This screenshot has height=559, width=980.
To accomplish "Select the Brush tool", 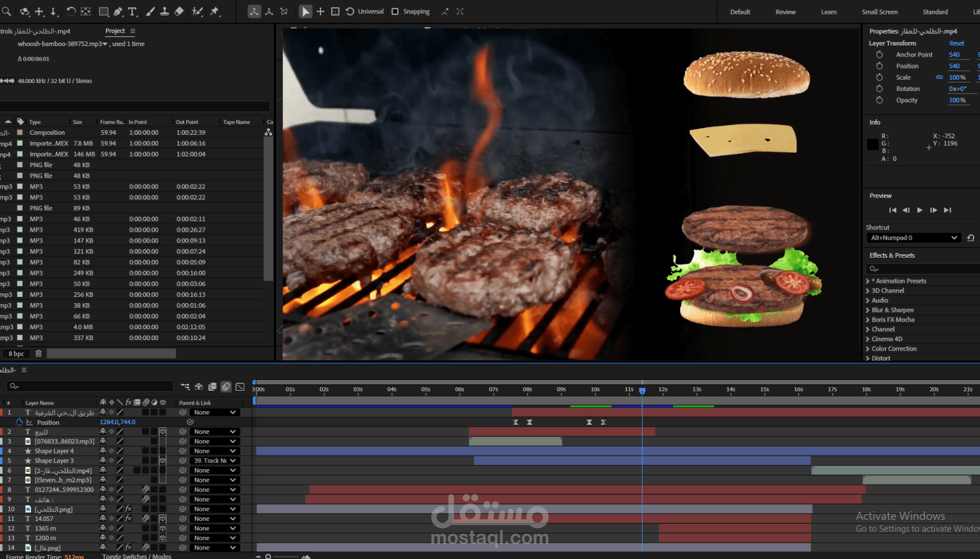I will tap(150, 12).
